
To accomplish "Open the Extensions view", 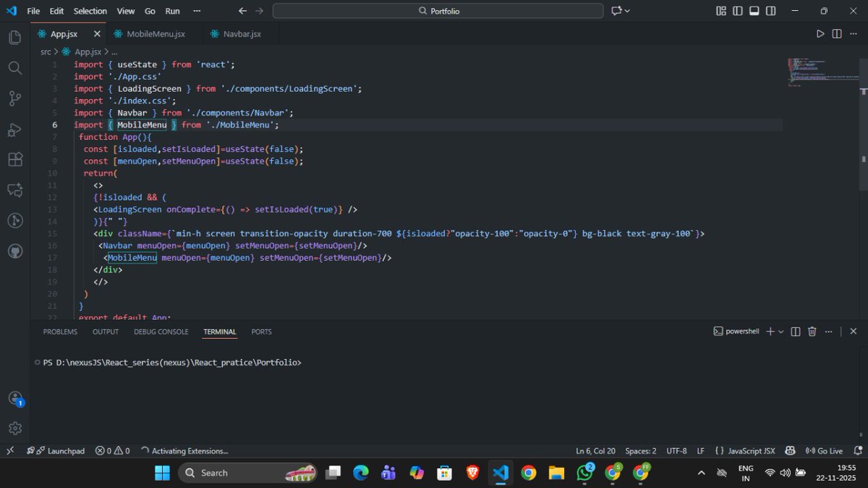I will coord(14,159).
